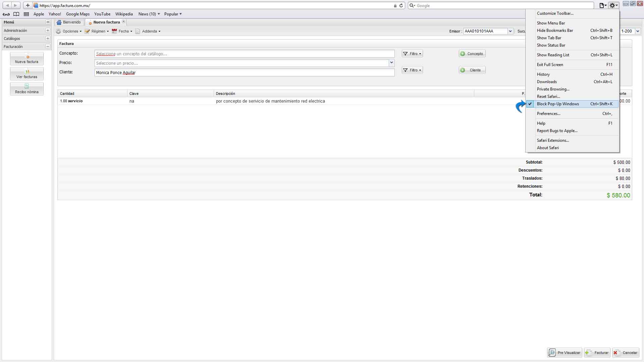Click the Top Sites grid icon
Image resolution: width=644 pixels, height=362 pixels.
[26, 14]
